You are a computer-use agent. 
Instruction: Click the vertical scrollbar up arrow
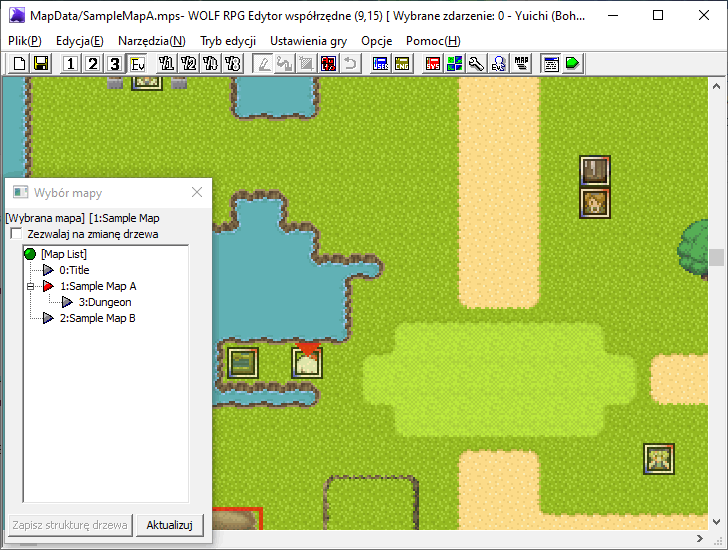(716, 86)
